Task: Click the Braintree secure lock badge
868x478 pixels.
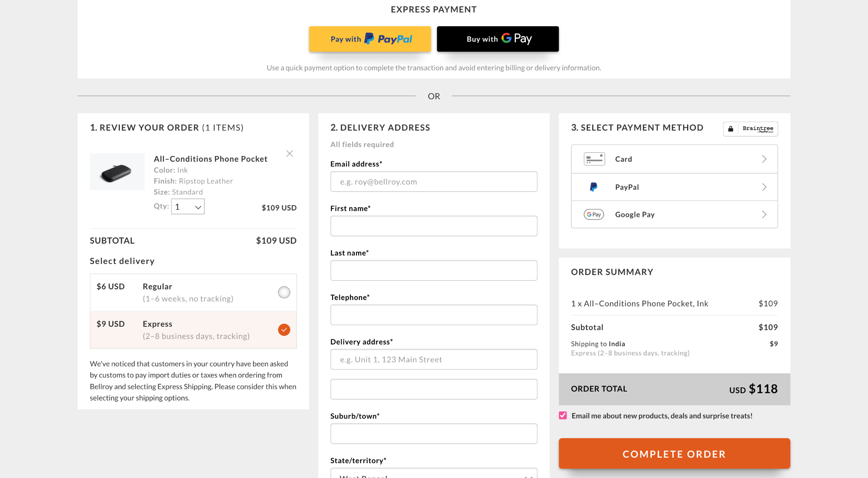Action: (750, 129)
